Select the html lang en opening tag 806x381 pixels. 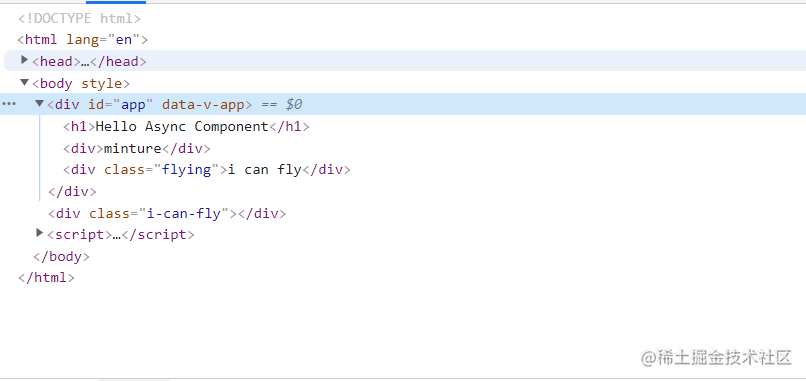pos(83,40)
